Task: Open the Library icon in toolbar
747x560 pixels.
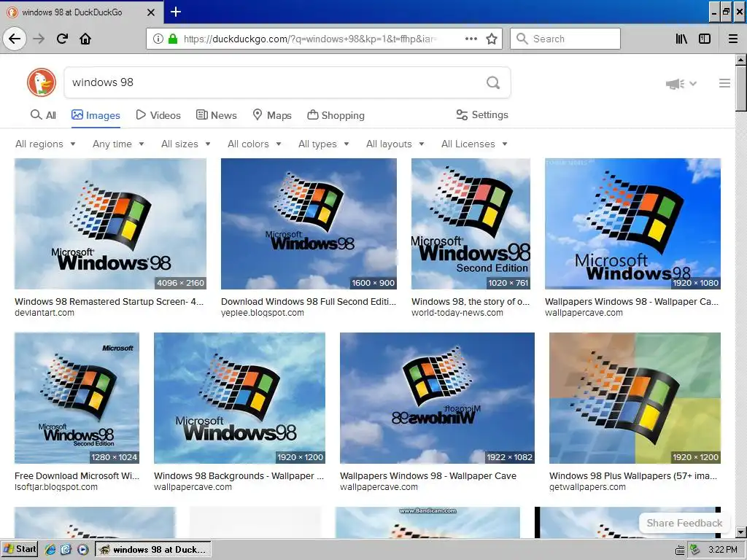Action: pos(681,39)
